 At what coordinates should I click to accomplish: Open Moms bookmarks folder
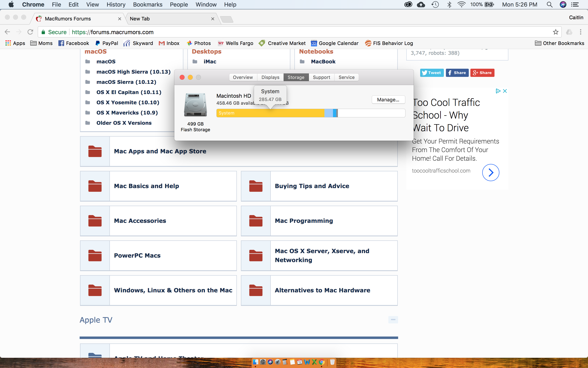pyautogui.click(x=42, y=43)
